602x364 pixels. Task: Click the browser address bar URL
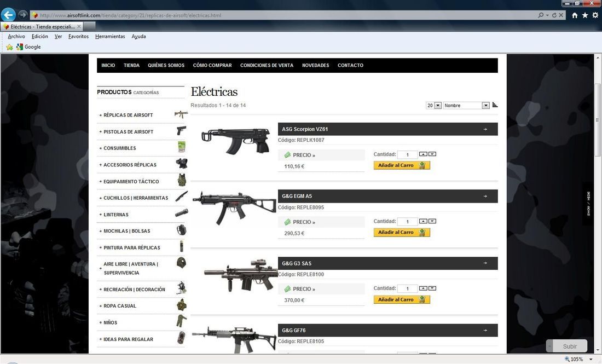coord(131,15)
